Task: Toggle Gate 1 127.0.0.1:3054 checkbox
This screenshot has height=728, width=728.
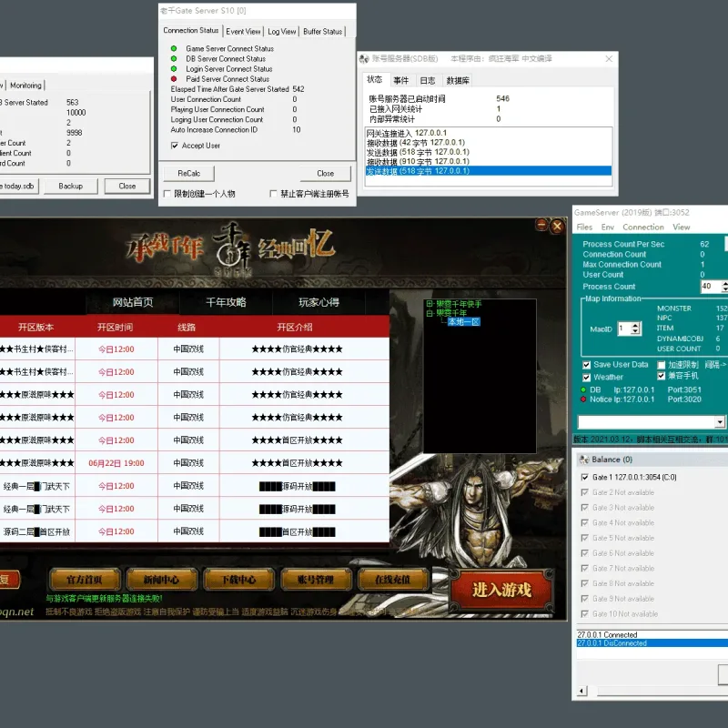Action: pos(584,477)
